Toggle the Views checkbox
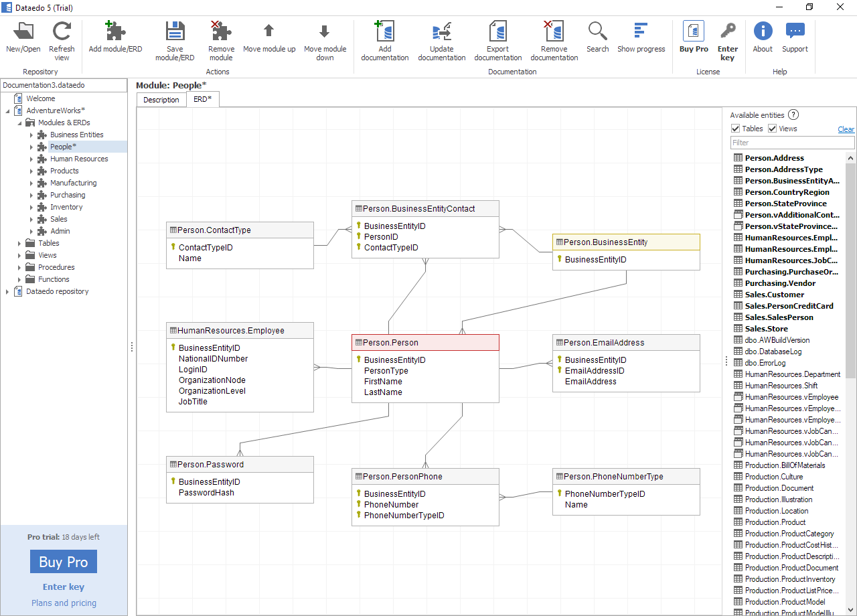Screen dimensions: 857x616 [x=772, y=129]
